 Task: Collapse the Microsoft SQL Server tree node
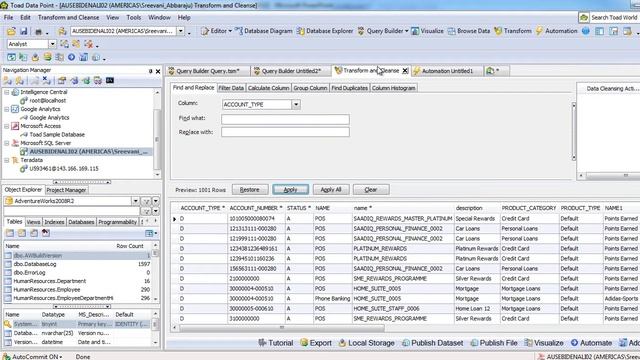(x=7, y=143)
